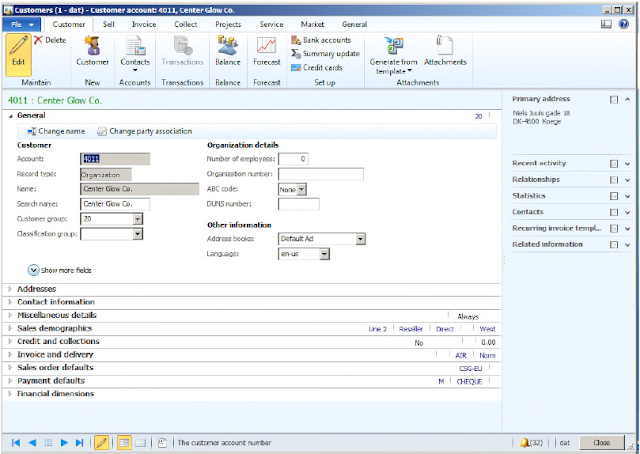
Task: Create a new Customer
Action: coord(93,51)
